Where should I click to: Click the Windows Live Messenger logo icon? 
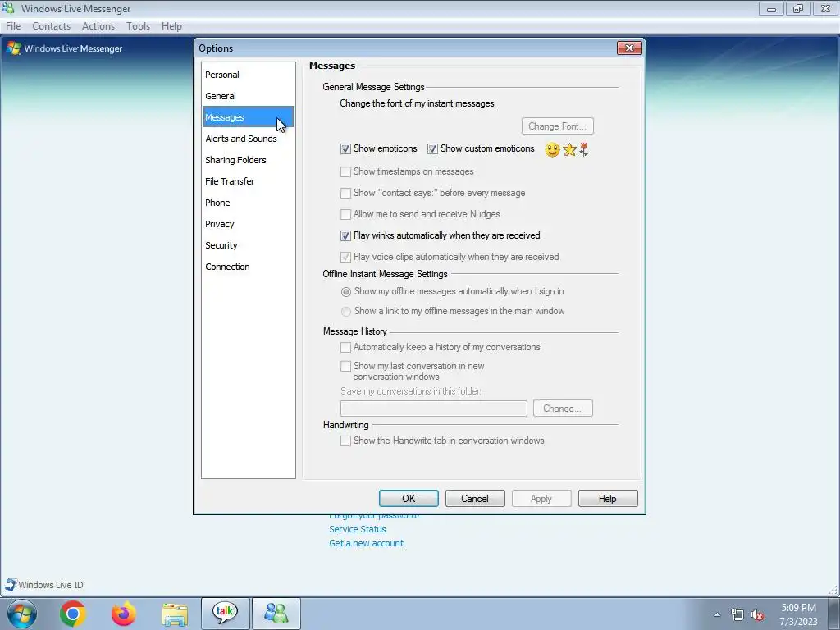coord(13,48)
